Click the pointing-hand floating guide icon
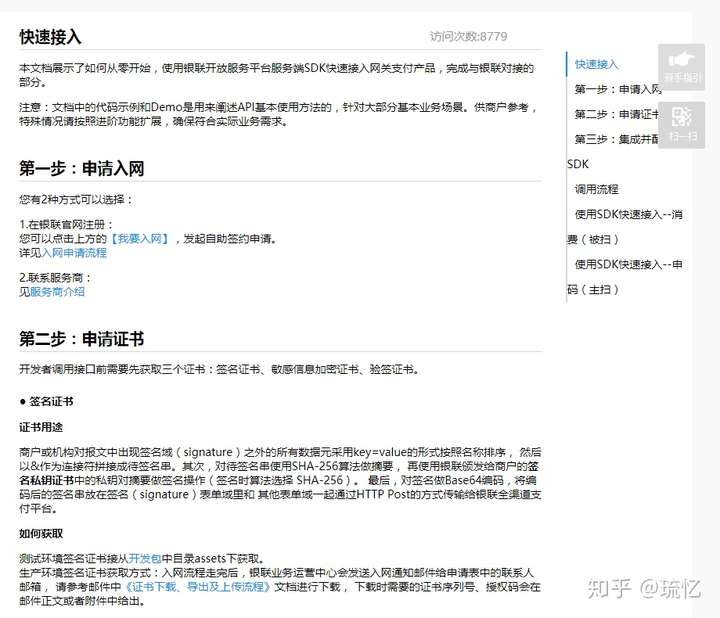Viewport: 720px width, 618px height. click(681, 67)
